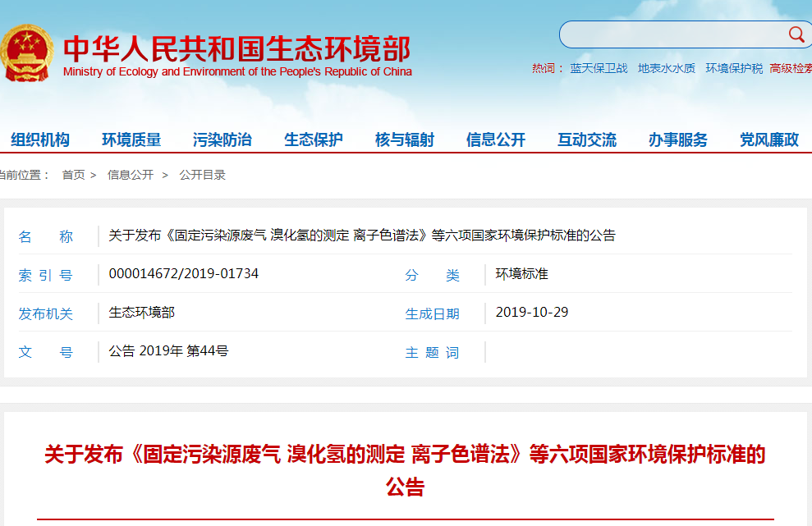This screenshot has width=812, height=526.
Task: Select the index number 000014672/2019-01734
Action: 183,274
